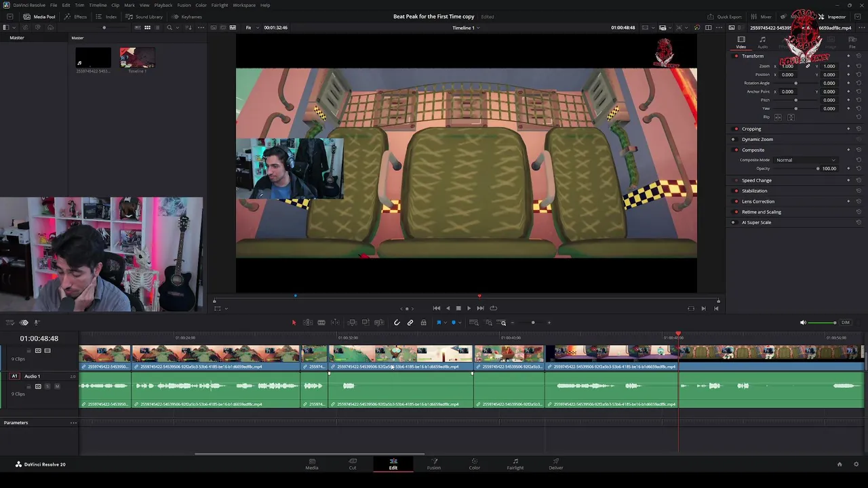Switch media pool to list view

158,28
